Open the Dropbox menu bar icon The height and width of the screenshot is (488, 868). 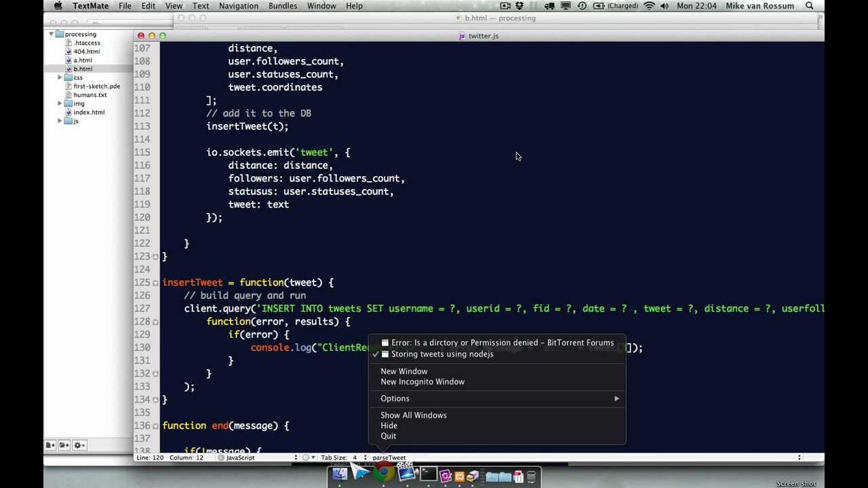(x=519, y=5)
